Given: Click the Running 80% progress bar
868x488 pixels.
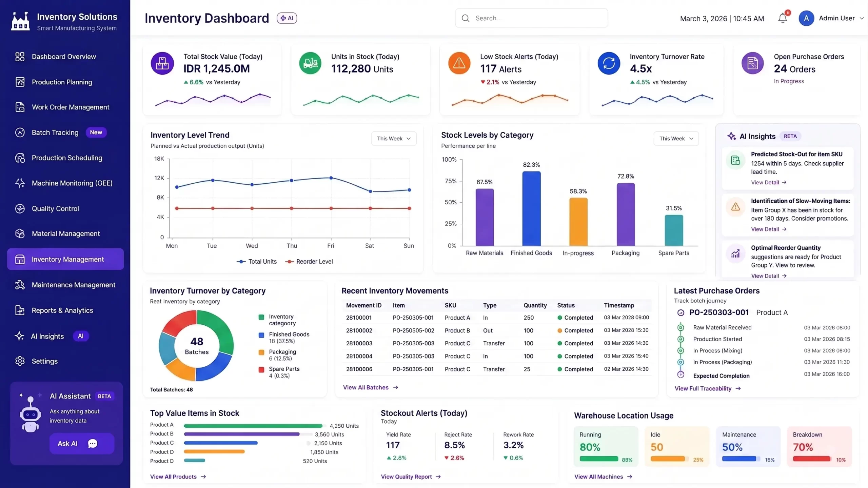Looking at the screenshot, I should 599,459.
